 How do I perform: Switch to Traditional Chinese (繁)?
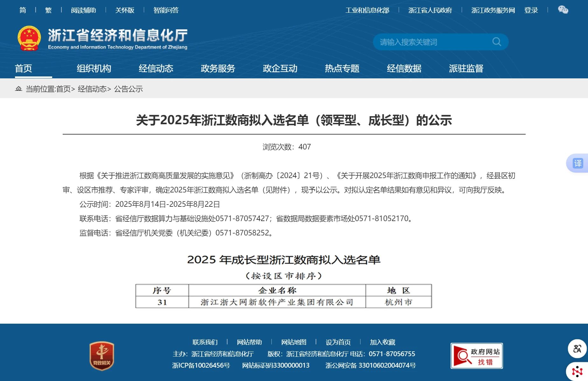[48, 10]
